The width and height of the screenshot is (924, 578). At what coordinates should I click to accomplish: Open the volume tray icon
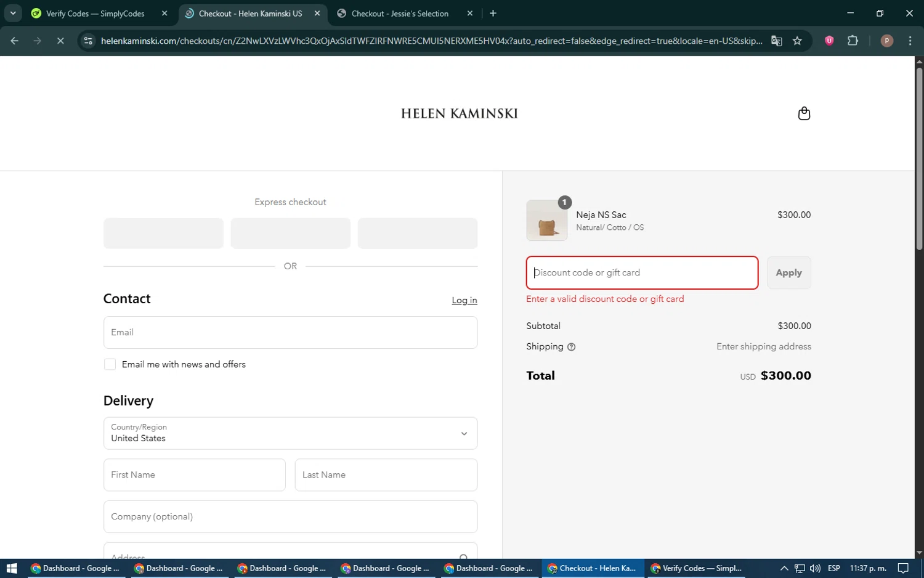(x=815, y=568)
